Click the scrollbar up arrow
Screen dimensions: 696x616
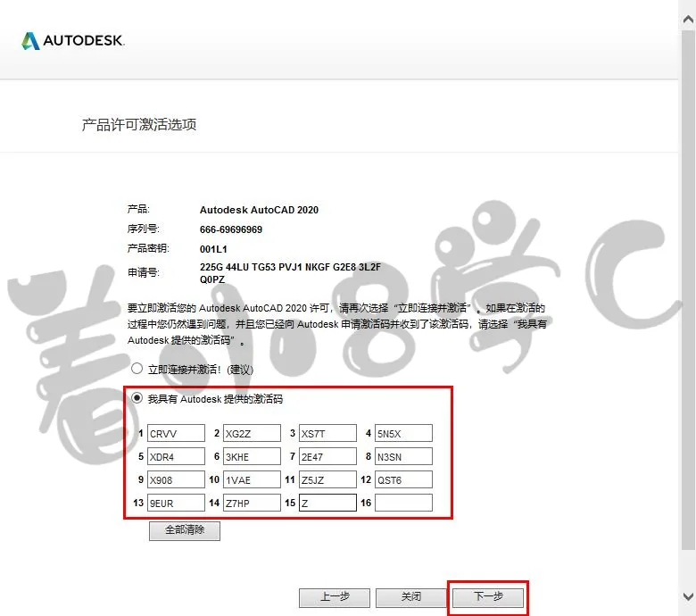[688, 19]
